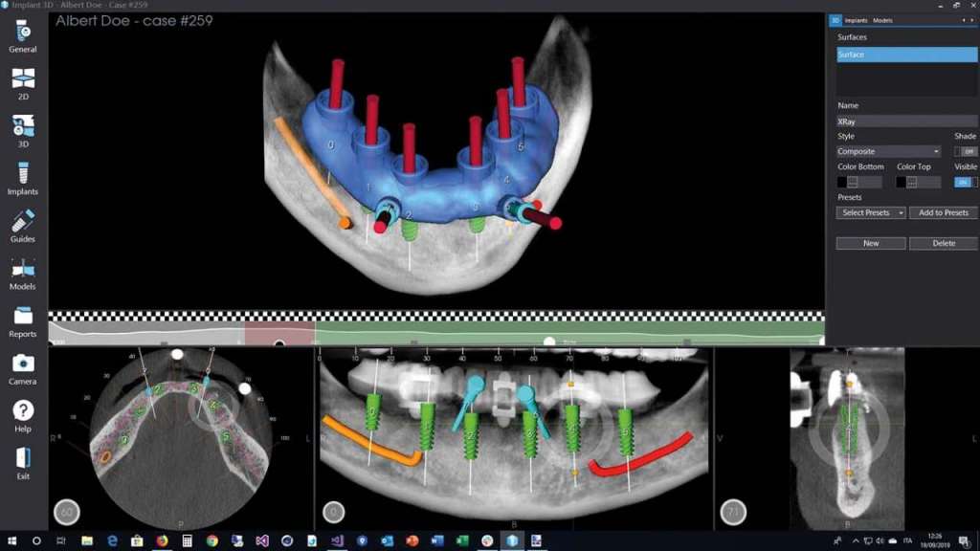Image resolution: width=980 pixels, height=551 pixels.
Task: Open Task View on the taskbar
Action: [x=61, y=541]
